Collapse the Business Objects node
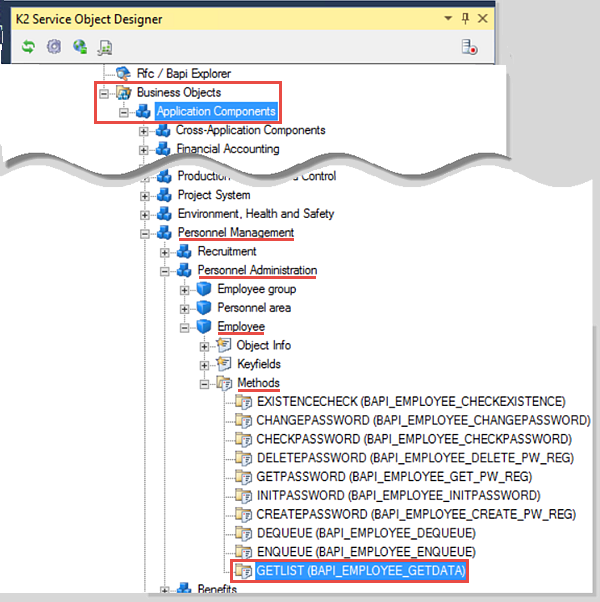 (x=105, y=92)
